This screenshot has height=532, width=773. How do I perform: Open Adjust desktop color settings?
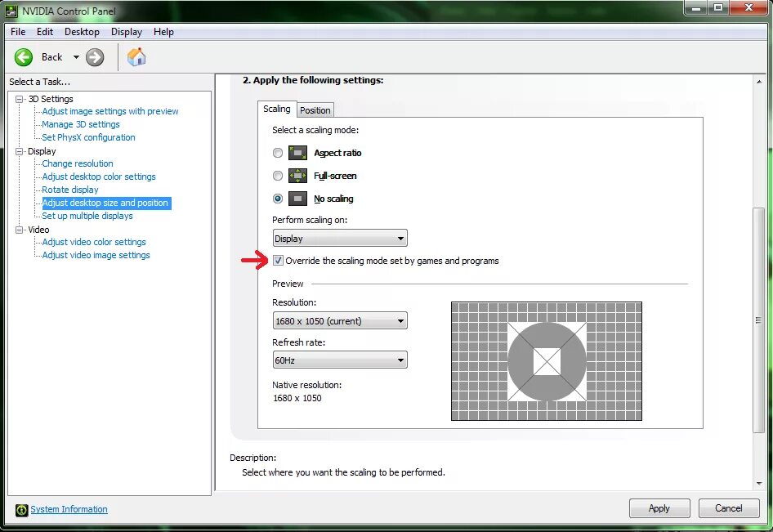tap(99, 177)
